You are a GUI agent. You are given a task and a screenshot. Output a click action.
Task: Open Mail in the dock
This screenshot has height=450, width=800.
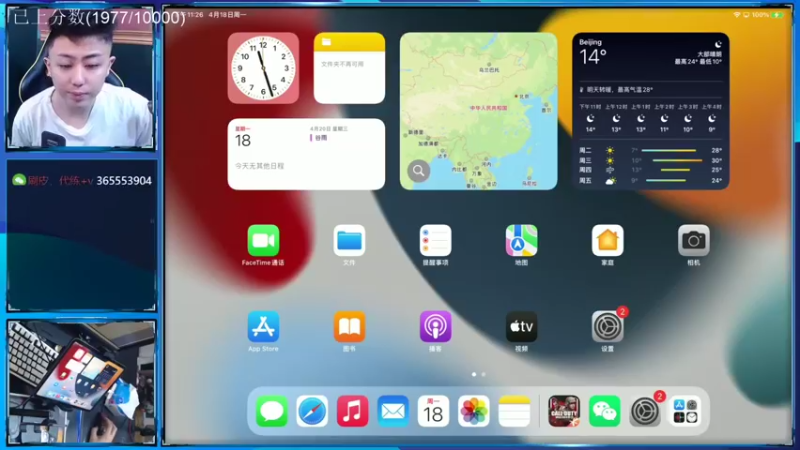(x=393, y=411)
